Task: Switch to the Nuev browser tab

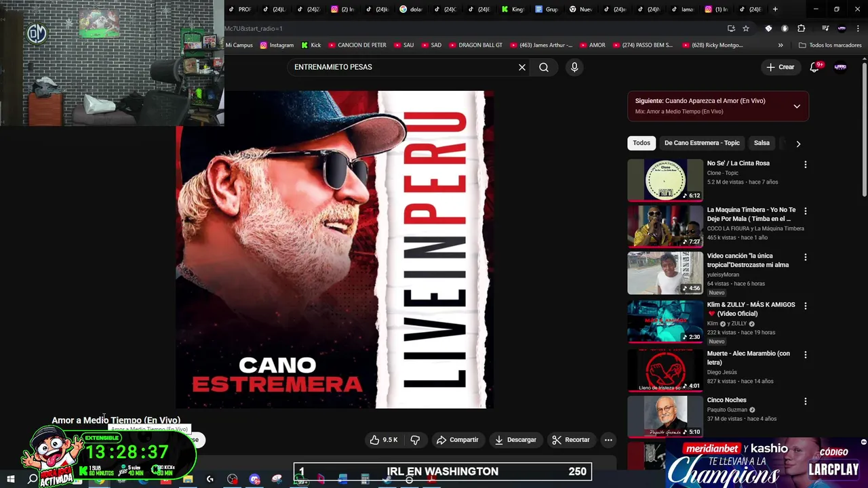Action: (x=581, y=9)
